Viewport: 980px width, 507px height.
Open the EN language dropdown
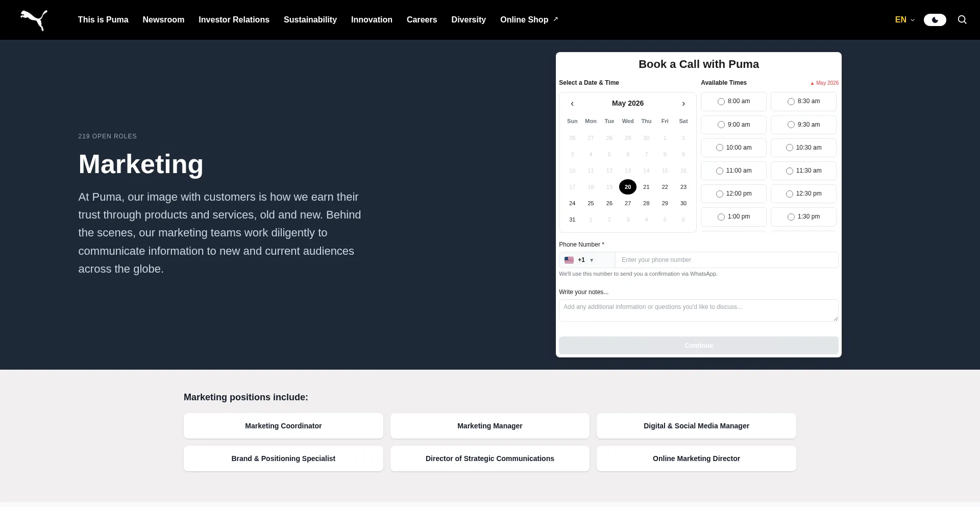pos(904,20)
